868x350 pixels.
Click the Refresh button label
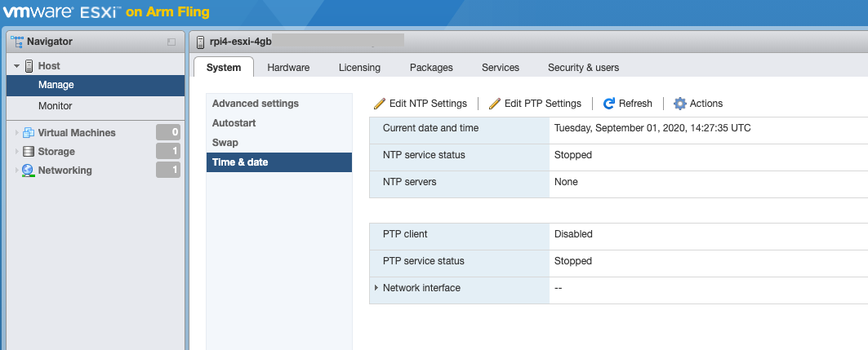(x=635, y=104)
